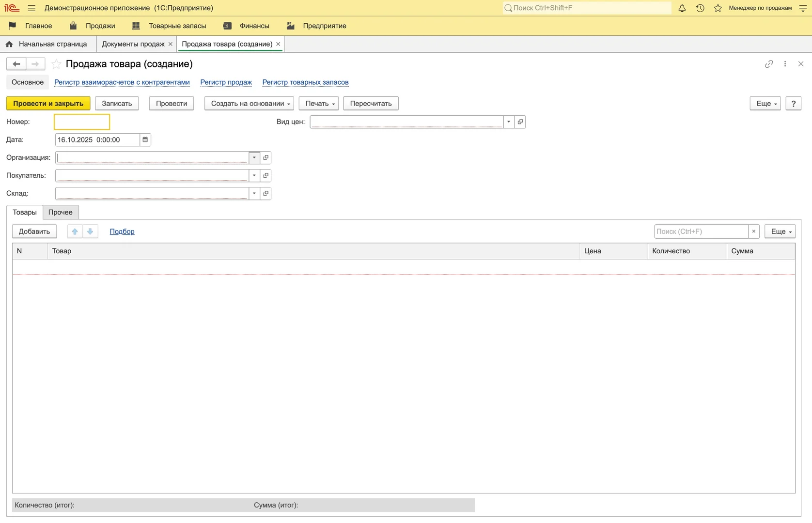812x523 pixels.
Task: Open favorites star in top bar
Action: pos(718,8)
